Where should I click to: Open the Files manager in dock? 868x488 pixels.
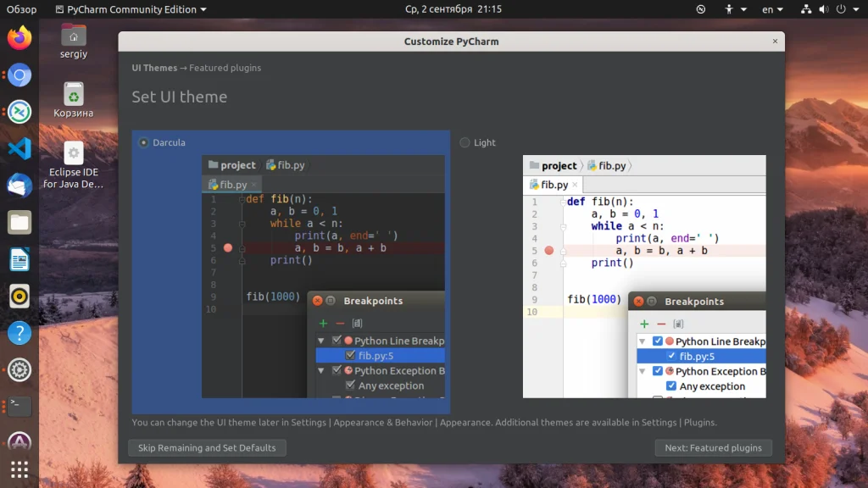(19, 223)
